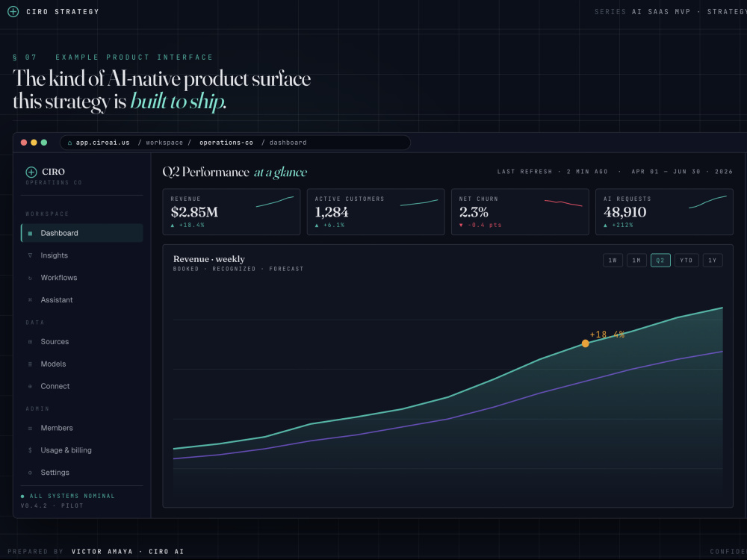The width and height of the screenshot is (747, 560).
Task: Click the Revenue card sparkline
Action: [275, 202]
